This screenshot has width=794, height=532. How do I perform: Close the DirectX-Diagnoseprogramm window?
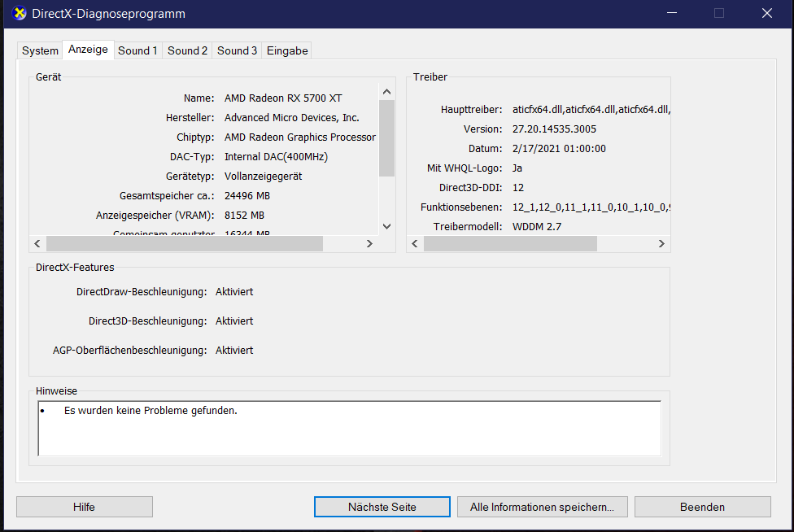coord(767,13)
